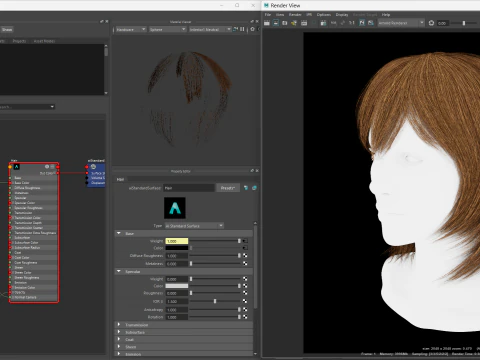The height and width of the screenshot is (360, 480).
Task: Click the render region icon in Render View toolbar
Action: tap(276, 23)
